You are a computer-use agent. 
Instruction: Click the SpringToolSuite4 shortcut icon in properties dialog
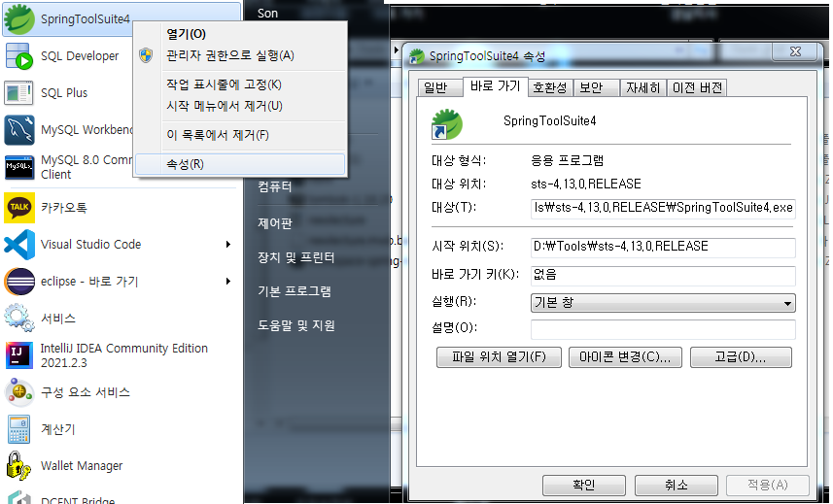point(447,124)
